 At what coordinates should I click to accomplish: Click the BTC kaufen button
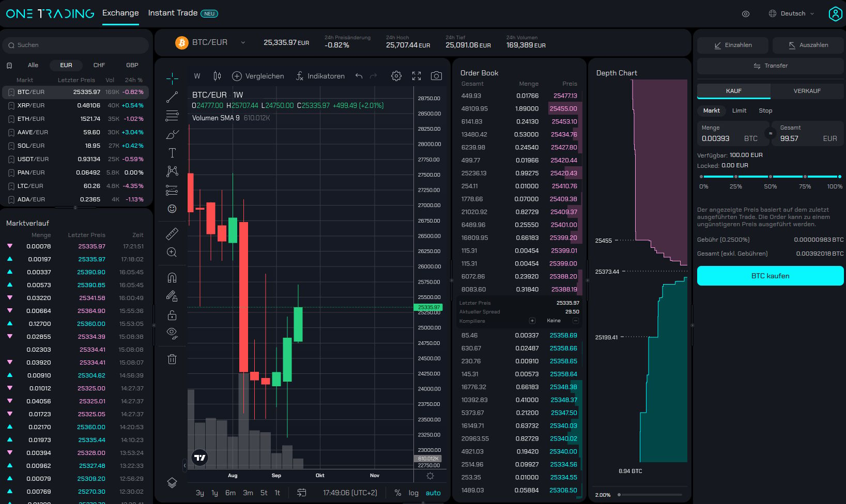[771, 276]
